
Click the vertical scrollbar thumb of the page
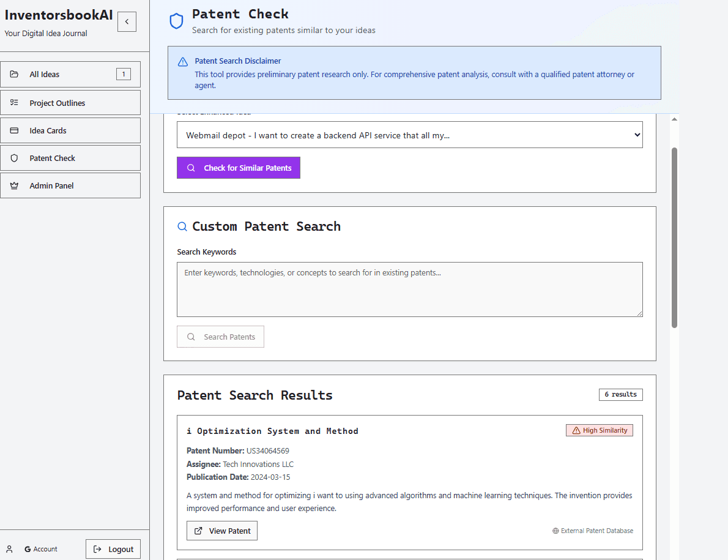pos(674,237)
